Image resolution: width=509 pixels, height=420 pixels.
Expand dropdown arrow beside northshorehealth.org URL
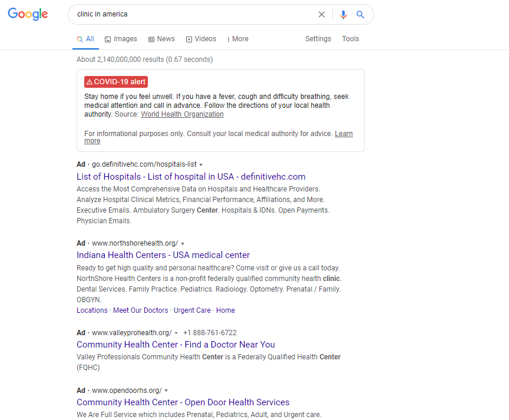[183, 244]
